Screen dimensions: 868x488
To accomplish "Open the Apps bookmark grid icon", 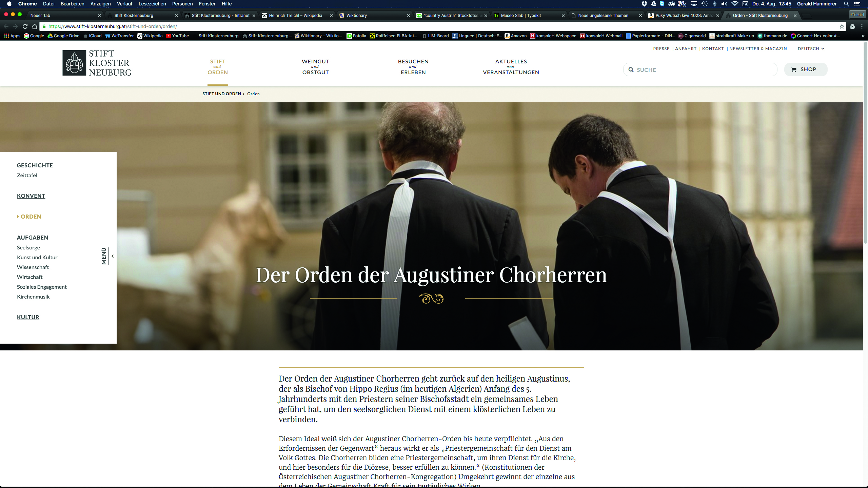I will point(6,36).
